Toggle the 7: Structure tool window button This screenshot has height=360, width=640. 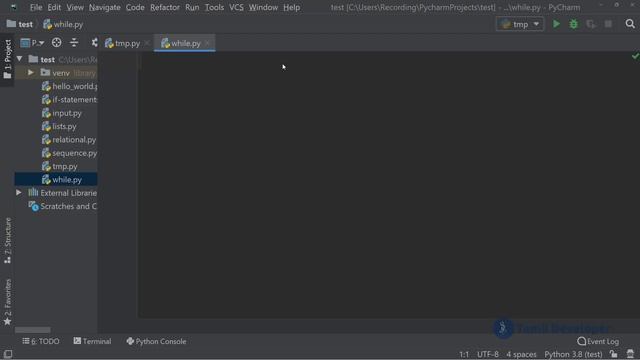7,241
